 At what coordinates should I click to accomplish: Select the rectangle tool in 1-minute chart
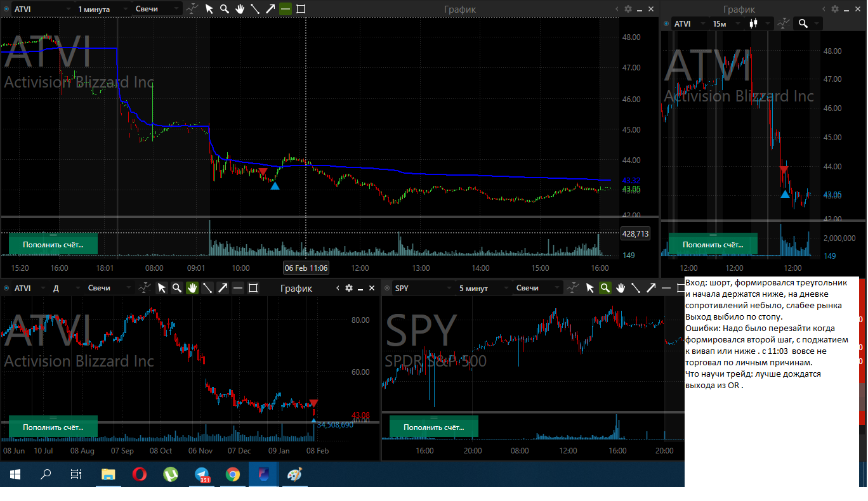point(301,9)
